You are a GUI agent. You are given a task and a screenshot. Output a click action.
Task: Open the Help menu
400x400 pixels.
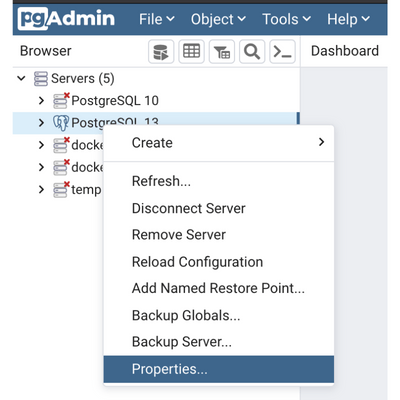[x=348, y=19]
